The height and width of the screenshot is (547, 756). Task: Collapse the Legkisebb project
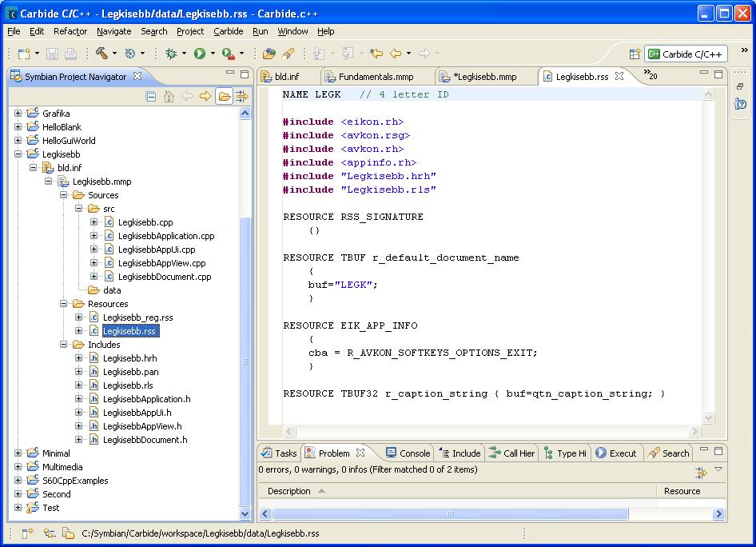pos(18,154)
